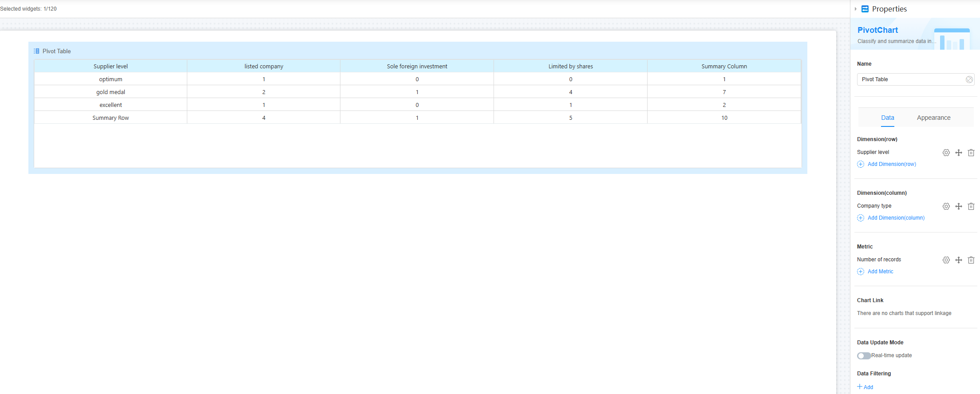980x394 pixels.
Task: Click the Add Metric link
Action: 881,272
